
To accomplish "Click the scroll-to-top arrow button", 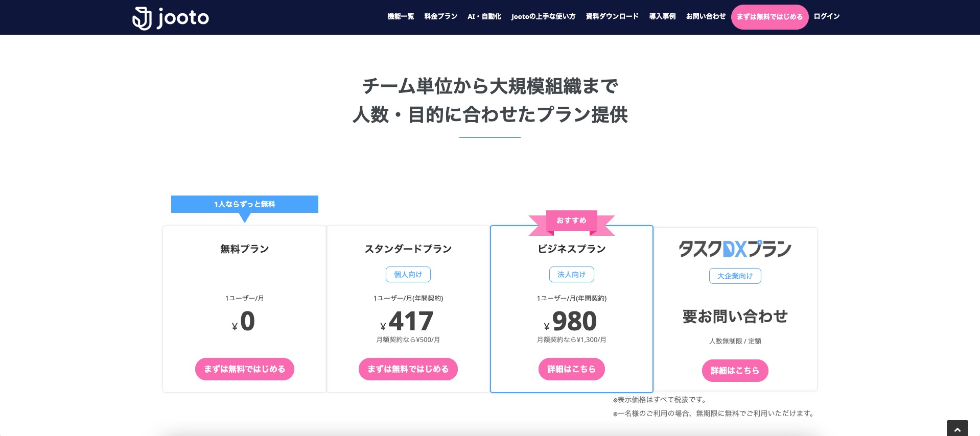I will click(957, 429).
